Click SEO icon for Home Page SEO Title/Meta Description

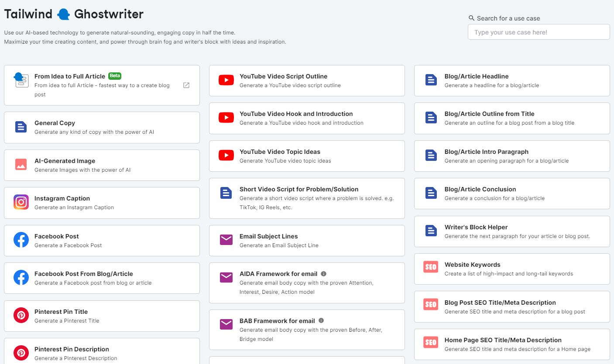(x=431, y=343)
